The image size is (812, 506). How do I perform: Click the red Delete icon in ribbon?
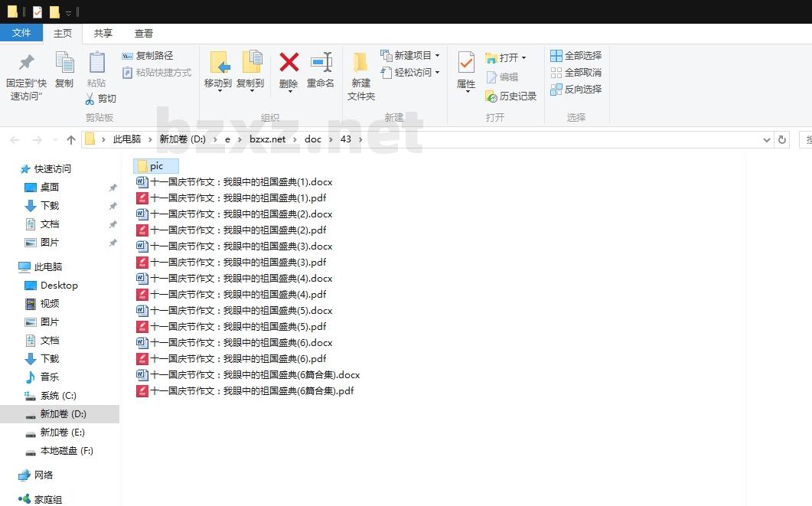coord(289,63)
